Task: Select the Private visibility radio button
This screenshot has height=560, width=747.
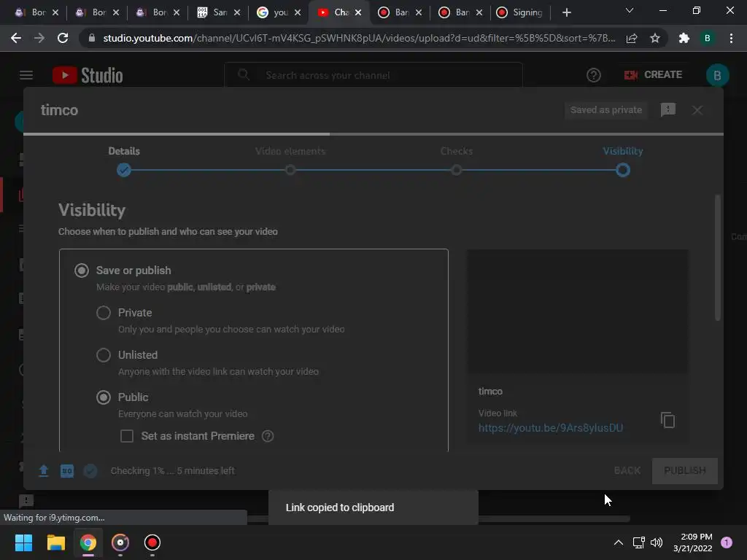Action: pyautogui.click(x=104, y=313)
